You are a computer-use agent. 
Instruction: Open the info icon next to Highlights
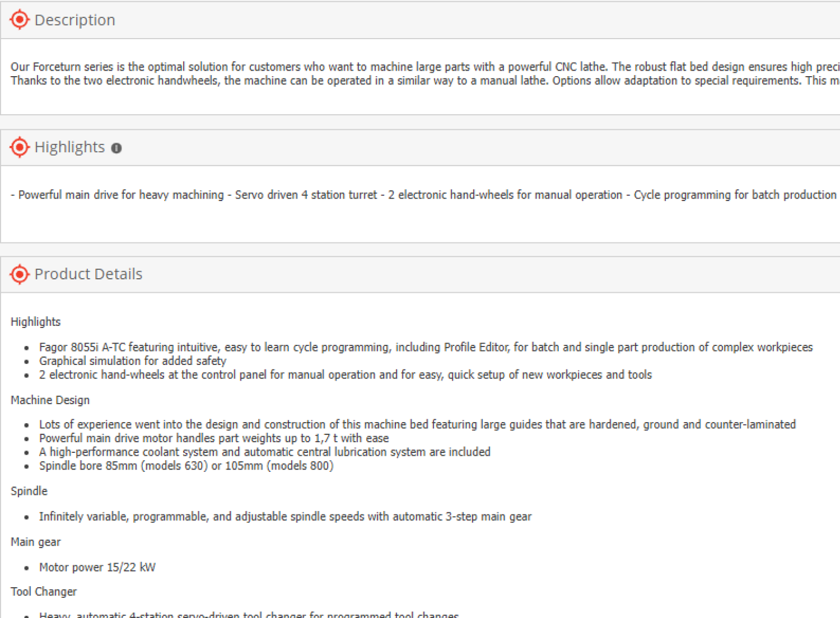(116, 148)
